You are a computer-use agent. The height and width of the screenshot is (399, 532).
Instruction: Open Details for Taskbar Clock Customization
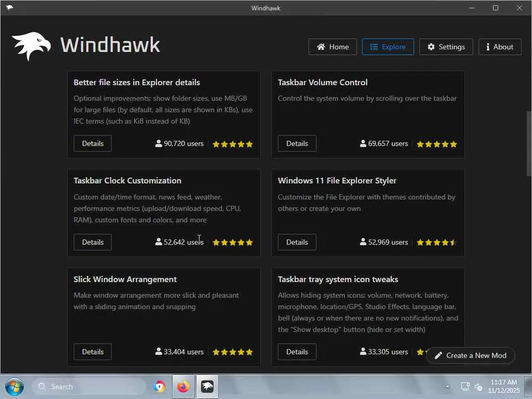coord(92,242)
